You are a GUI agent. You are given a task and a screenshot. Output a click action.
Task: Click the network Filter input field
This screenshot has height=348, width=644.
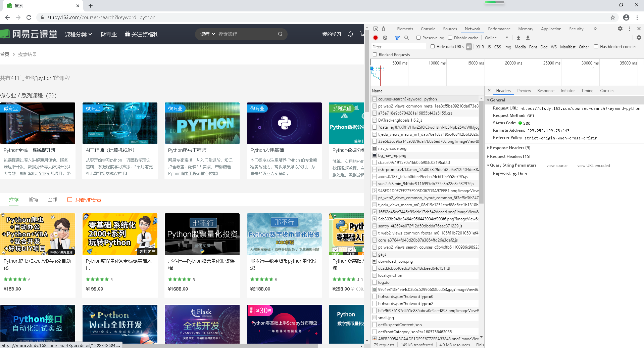(399, 47)
